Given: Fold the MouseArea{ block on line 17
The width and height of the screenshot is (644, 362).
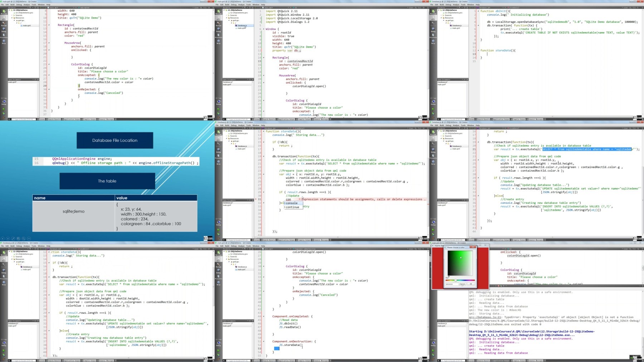Looking at the screenshot, I should pyautogui.click(x=49, y=43).
